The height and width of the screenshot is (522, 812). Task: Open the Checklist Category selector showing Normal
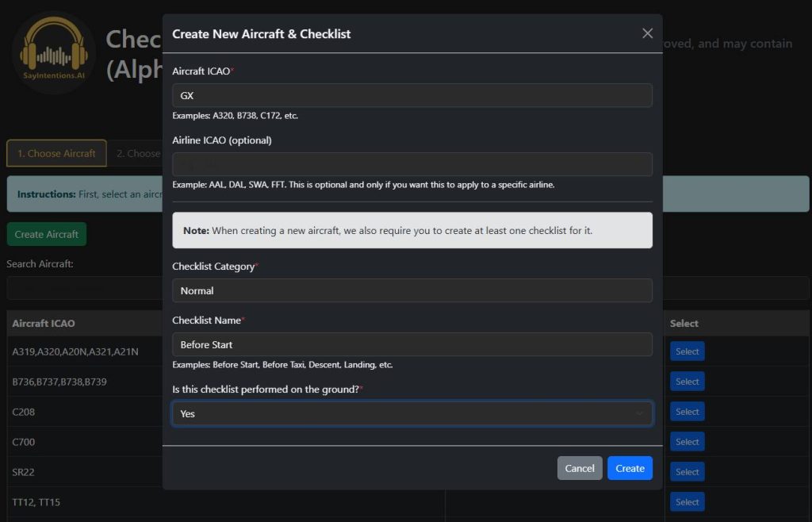(x=412, y=290)
